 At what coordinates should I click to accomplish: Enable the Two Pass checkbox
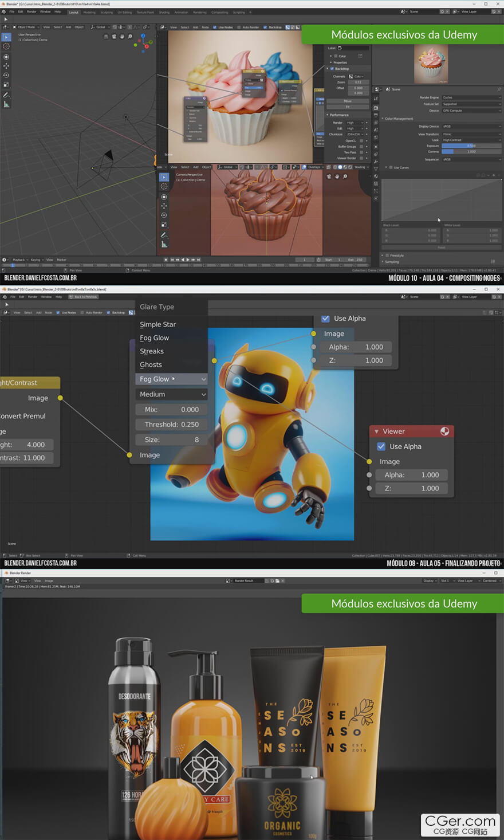pyautogui.click(x=361, y=152)
